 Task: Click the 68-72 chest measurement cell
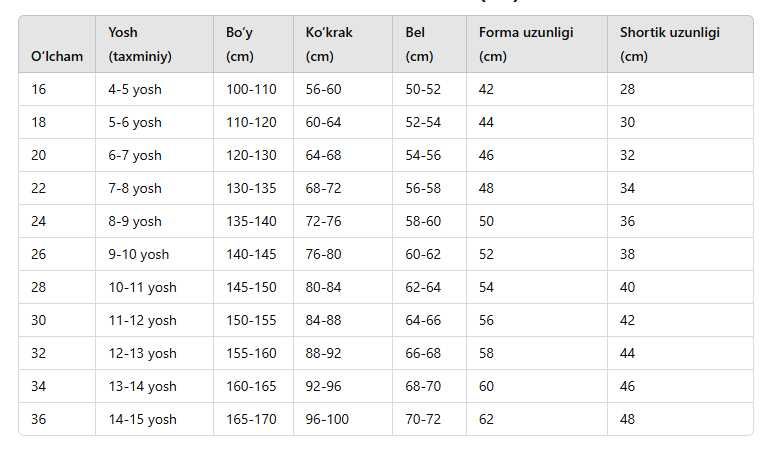324,188
